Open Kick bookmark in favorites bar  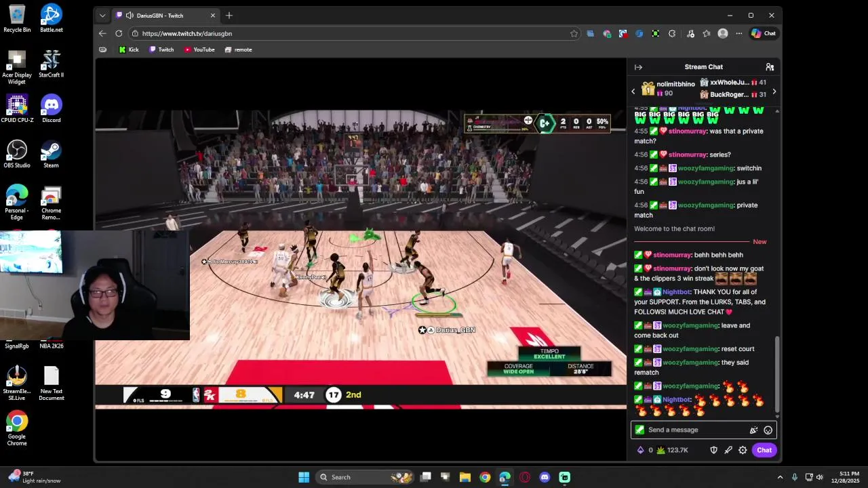coord(129,49)
